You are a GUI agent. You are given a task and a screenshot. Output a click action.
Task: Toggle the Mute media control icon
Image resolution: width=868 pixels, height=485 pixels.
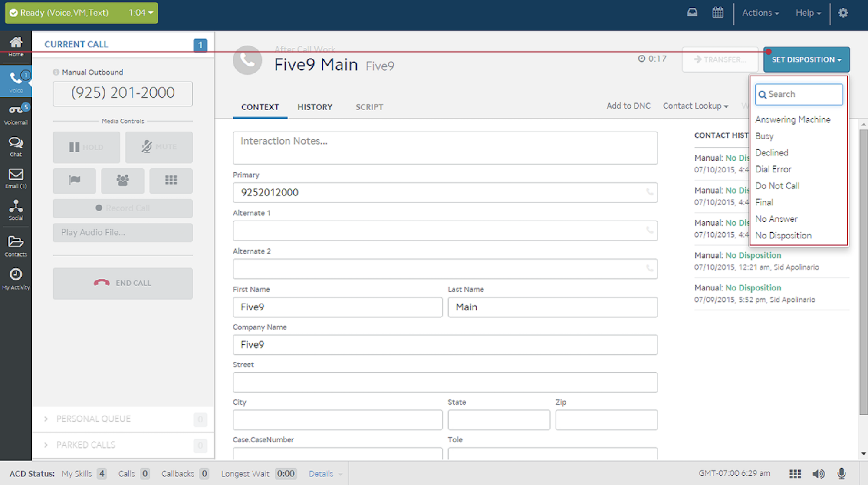(x=158, y=145)
